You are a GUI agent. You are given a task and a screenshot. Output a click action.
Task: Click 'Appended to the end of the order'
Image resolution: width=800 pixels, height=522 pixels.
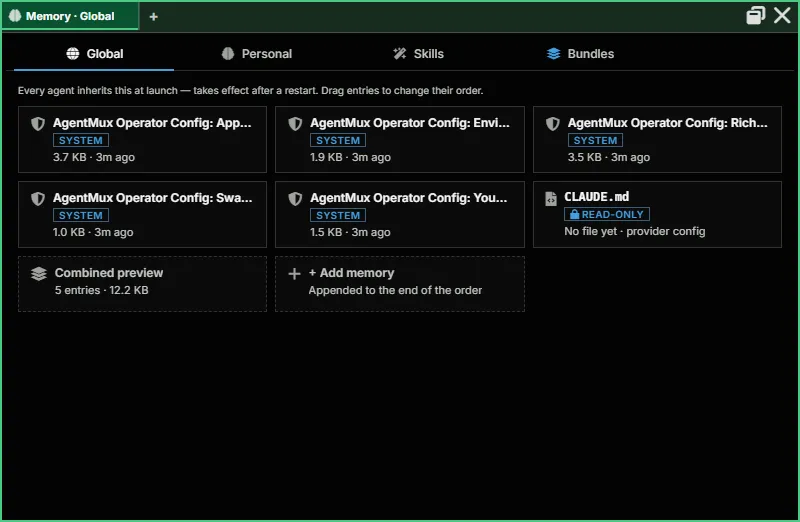coord(395,290)
